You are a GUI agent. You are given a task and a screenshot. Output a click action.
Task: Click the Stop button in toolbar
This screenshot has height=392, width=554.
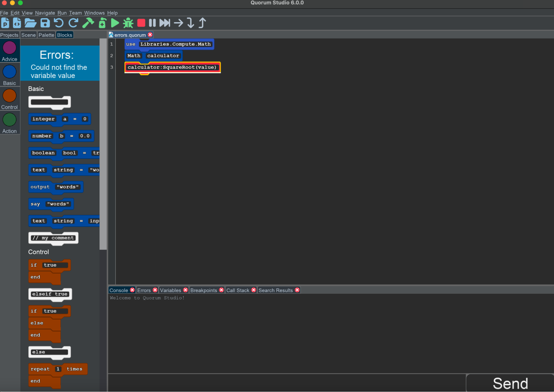coord(142,23)
